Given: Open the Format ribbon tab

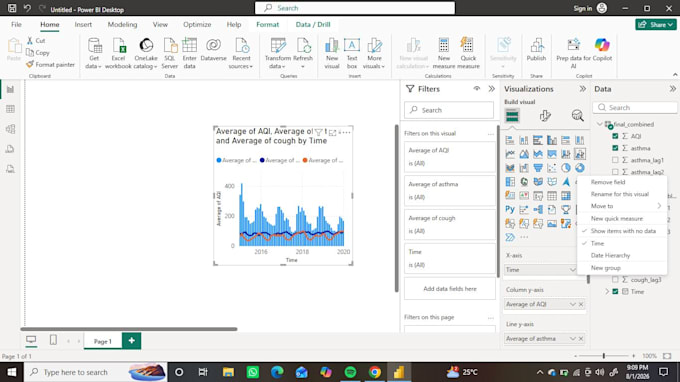Looking at the screenshot, I should (268, 25).
